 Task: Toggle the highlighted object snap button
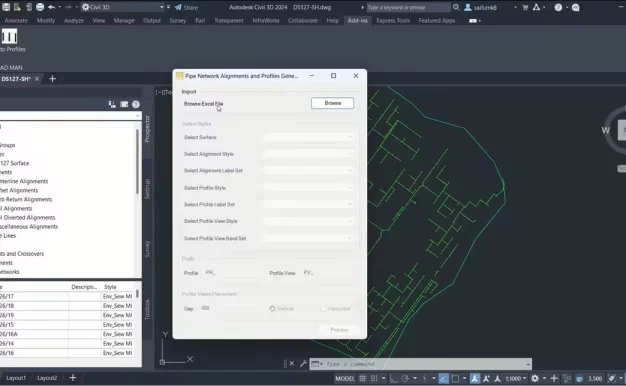[x=443, y=378]
